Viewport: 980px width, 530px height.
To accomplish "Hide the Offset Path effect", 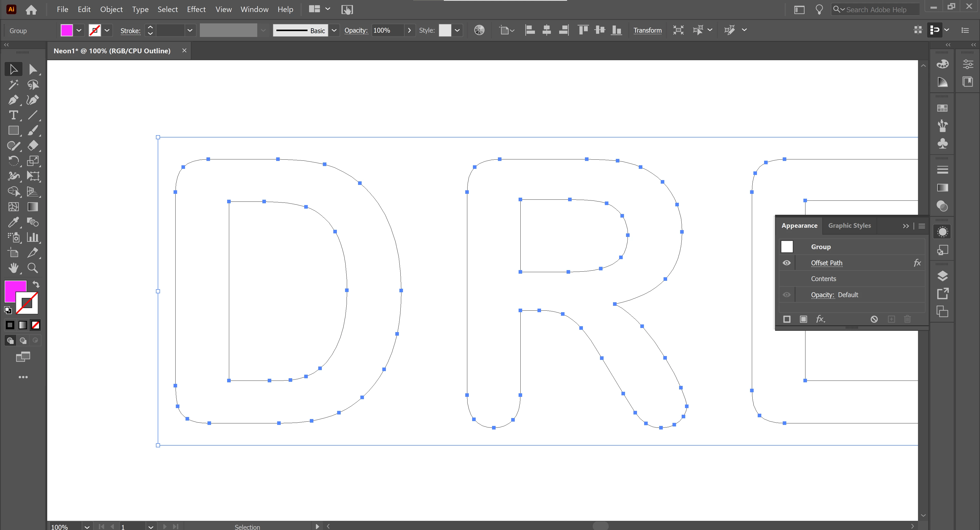I will pyautogui.click(x=787, y=263).
